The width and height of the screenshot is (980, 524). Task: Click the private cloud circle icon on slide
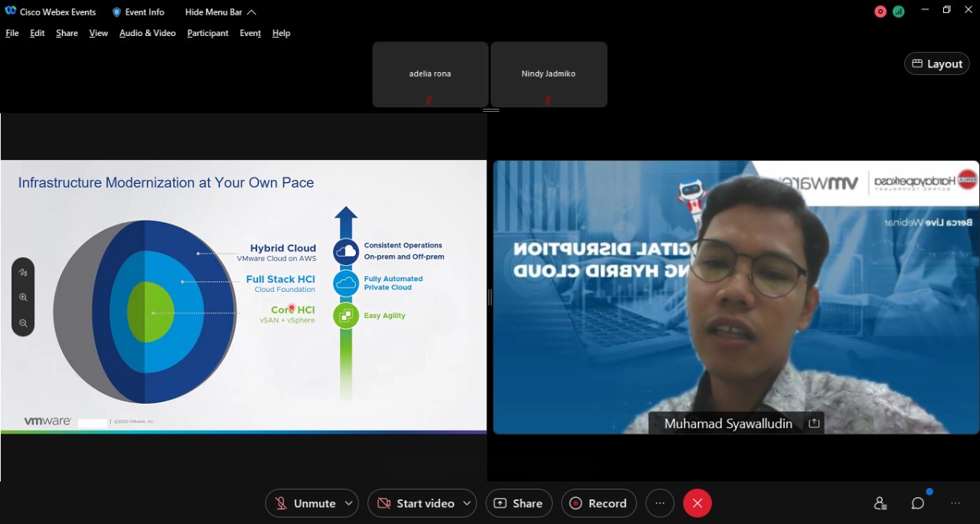coord(346,283)
